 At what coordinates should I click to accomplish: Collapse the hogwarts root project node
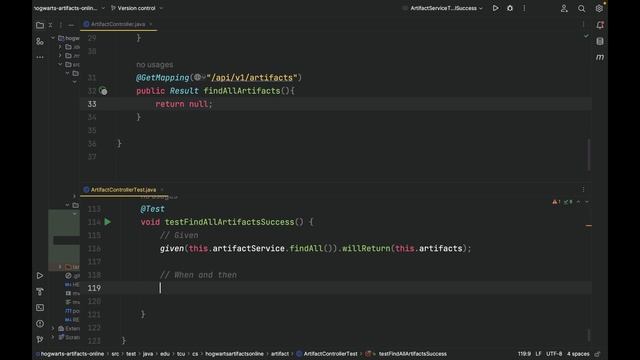(53, 38)
